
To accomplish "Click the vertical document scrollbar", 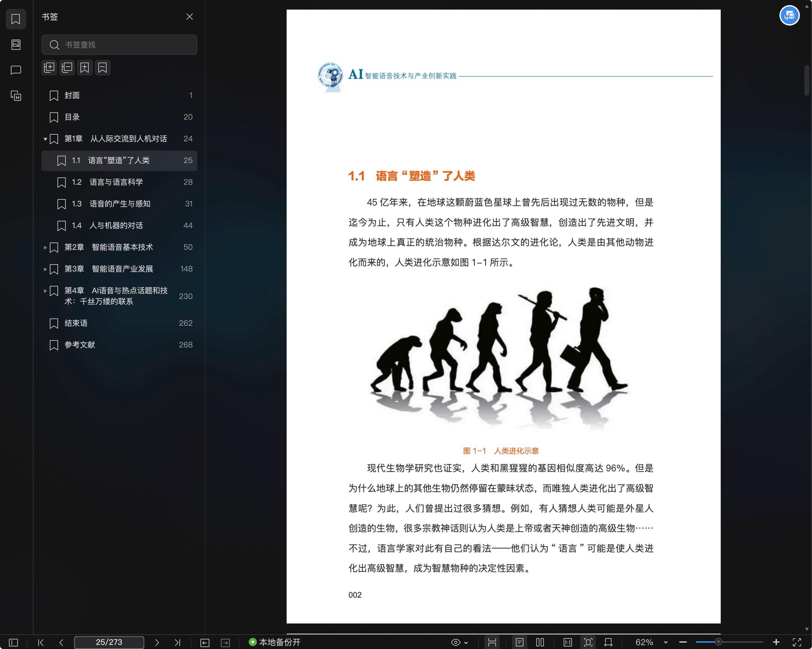I will coord(807,80).
